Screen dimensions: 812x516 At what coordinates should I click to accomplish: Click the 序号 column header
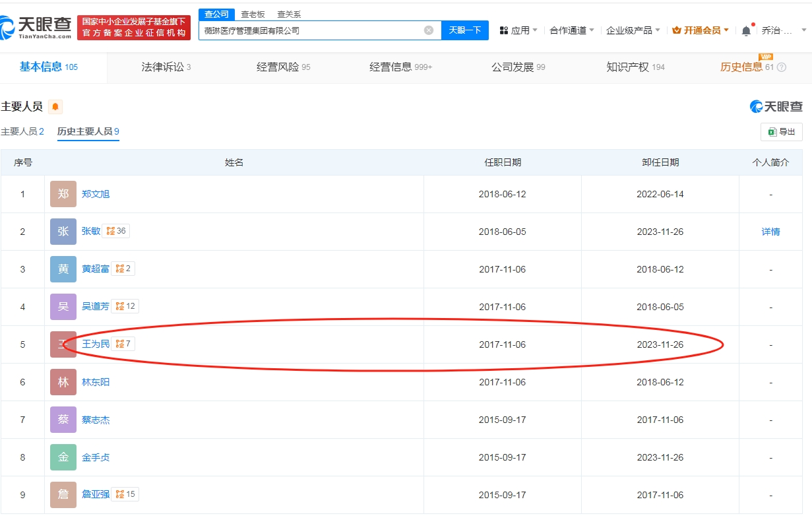tap(23, 162)
